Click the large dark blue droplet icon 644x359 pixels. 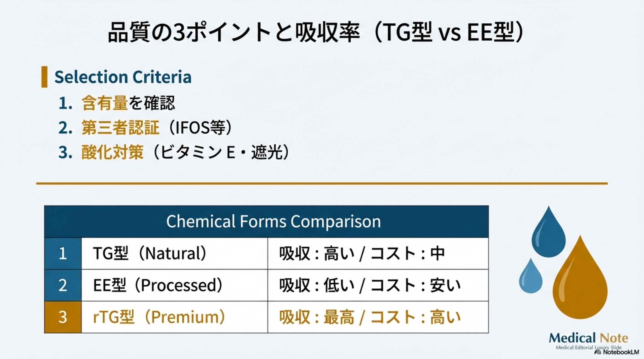[x=548, y=236]
